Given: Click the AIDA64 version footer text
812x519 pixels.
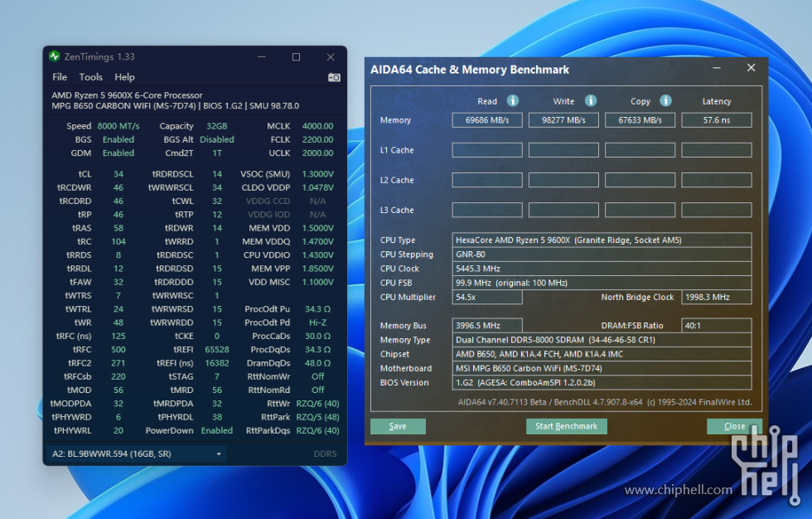Looking at the screenshot, I should [604, 402].
